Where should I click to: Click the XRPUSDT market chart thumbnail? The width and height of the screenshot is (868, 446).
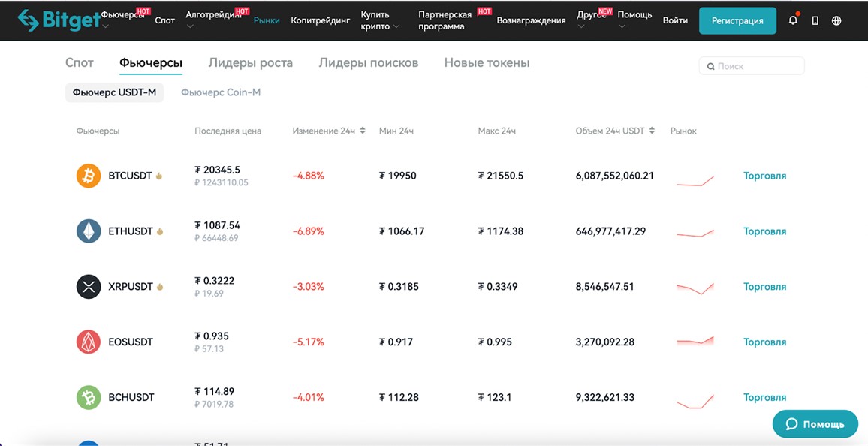pyautogui.click(x=695, y=288)
